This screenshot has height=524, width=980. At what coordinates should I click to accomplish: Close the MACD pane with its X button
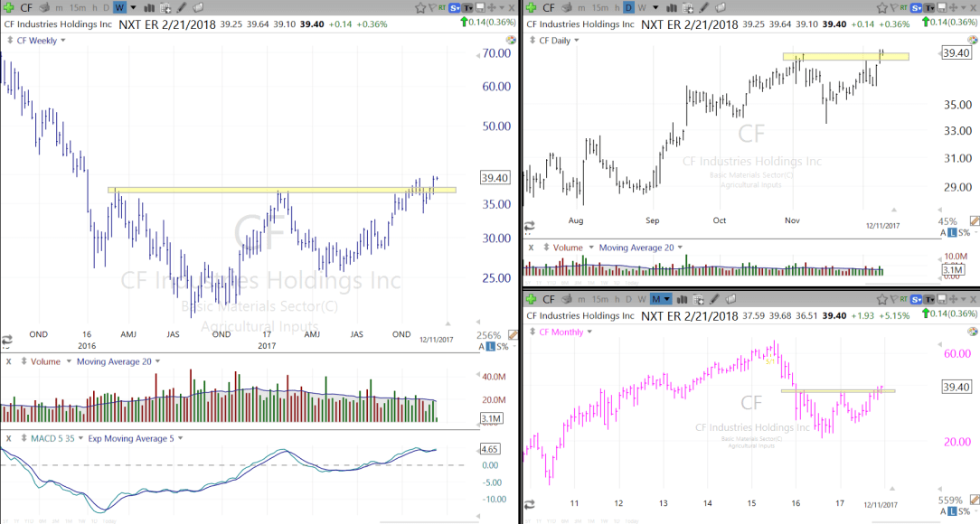point(8,438)
